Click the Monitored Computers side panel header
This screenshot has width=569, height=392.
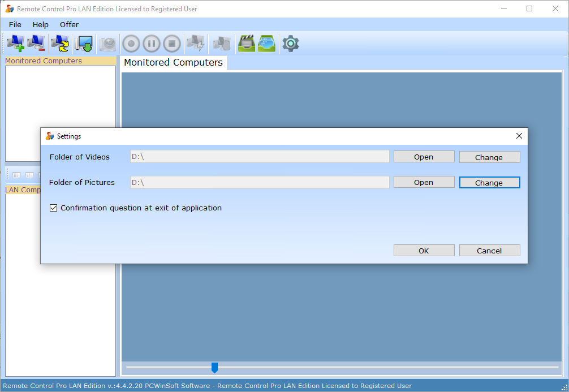coord(61,61)
